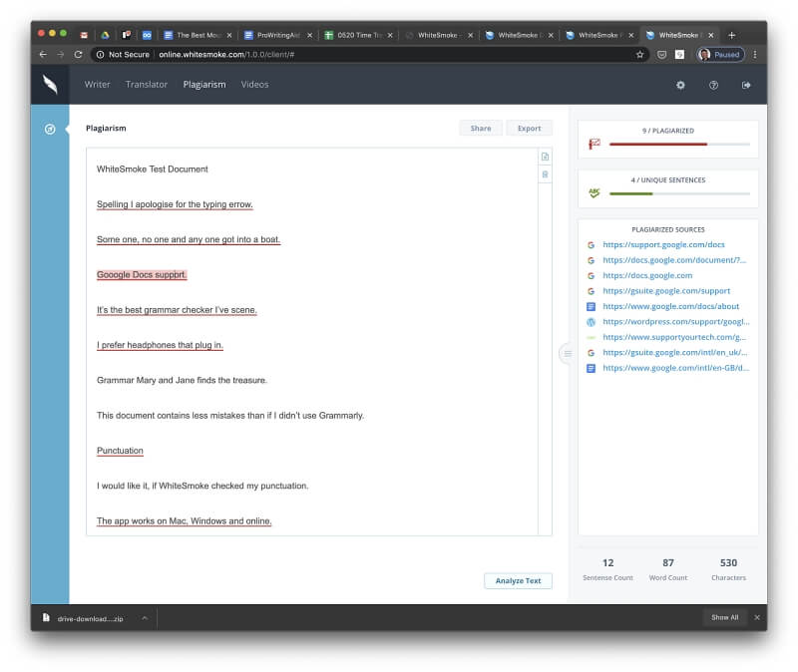Click the 12 Sentence Count value

pyautogui.click(x=608, y=562)
